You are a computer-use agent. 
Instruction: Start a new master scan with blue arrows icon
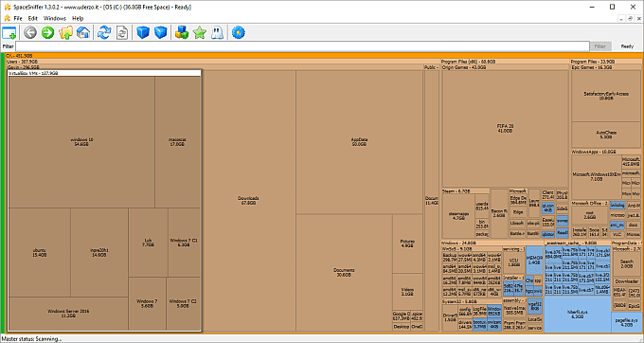pyautogui.click(x=104, y=32)
